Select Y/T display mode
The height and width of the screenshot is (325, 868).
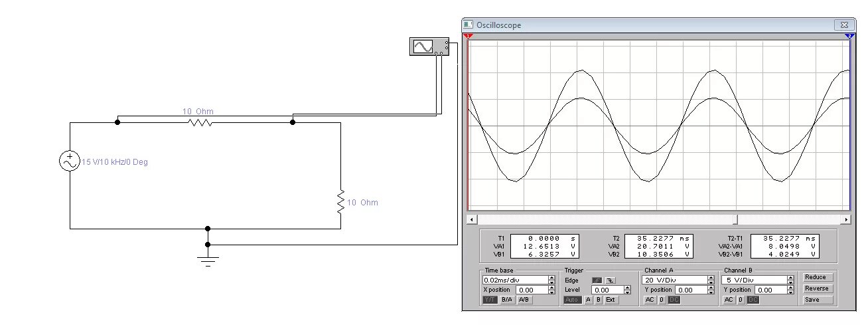click(x=490, y=300)
